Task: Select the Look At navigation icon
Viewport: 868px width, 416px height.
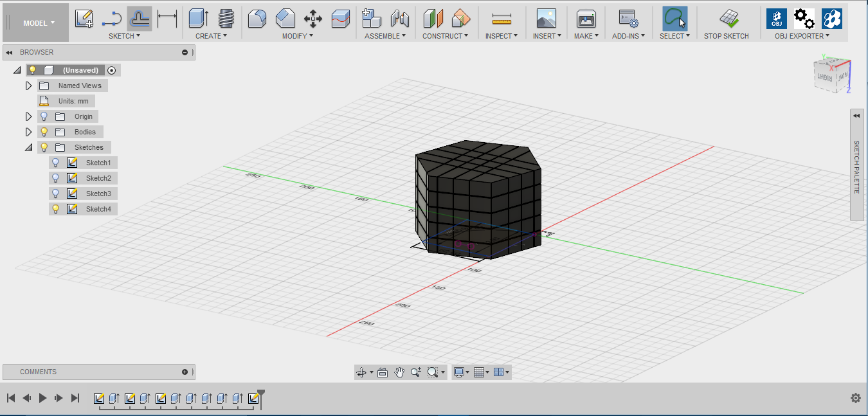Action: click(x=383, y=372)
